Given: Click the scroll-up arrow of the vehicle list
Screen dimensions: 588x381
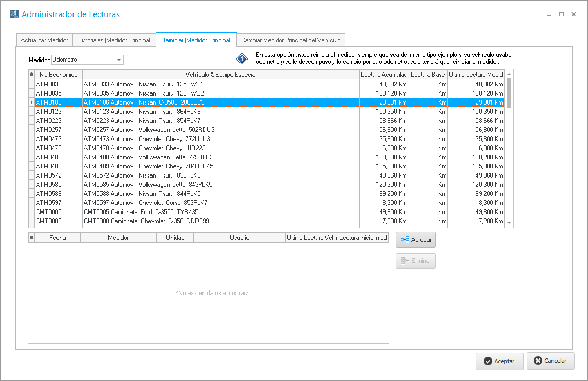Looking at the screenshot, I should (x=509, y=73).
